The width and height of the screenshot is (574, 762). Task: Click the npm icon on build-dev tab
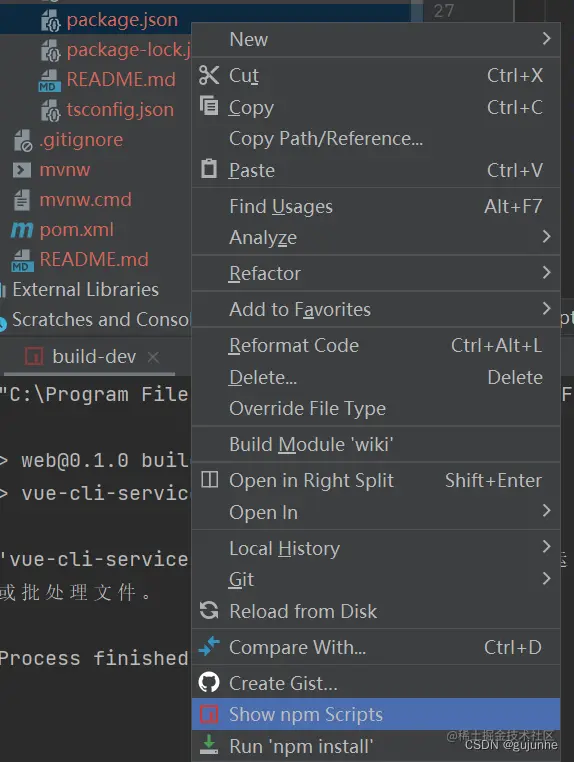(34, 356)
